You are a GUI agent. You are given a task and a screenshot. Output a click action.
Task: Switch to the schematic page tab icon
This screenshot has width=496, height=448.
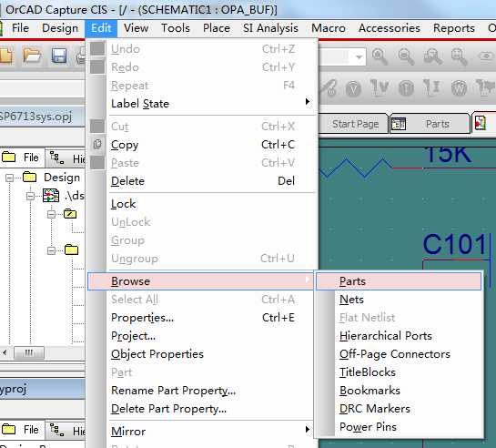[481, 123]
